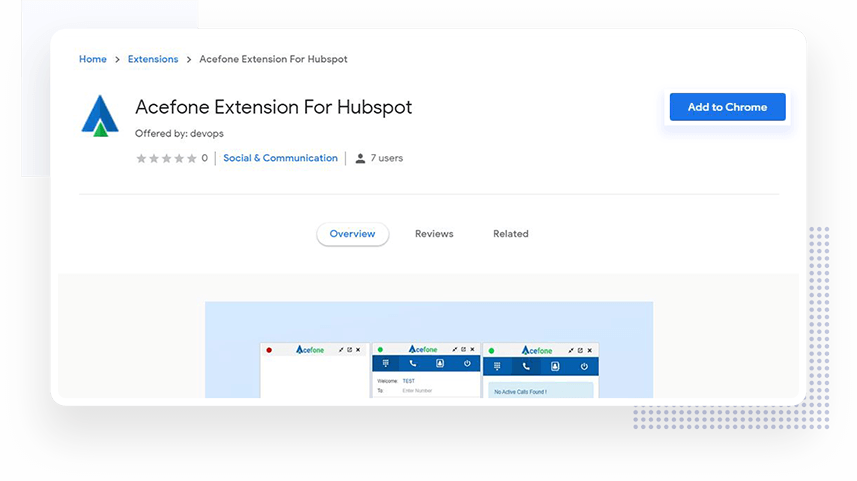The image size is (857, 481).
Task: Open the Extensions breadcrumb link
Action: [x=153, y=59]
